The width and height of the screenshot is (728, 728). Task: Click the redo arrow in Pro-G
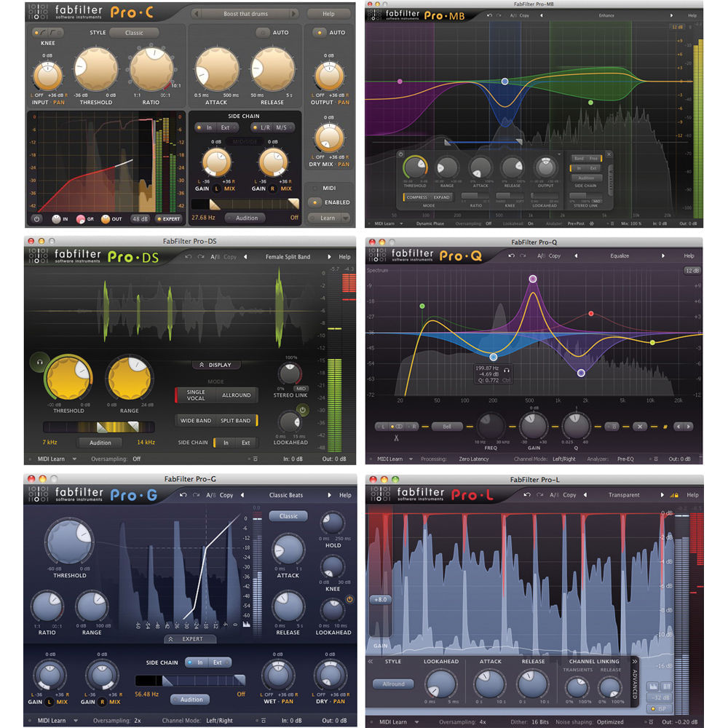coord(196,495)
